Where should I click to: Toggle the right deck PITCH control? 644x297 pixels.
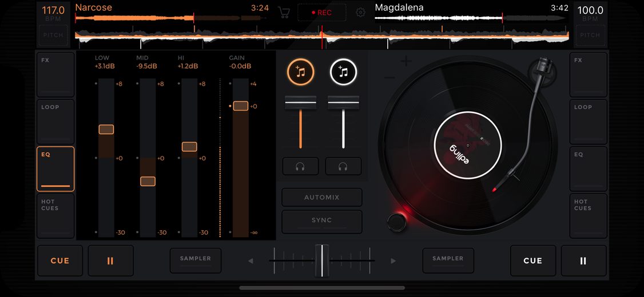click(x=590, y=35)
